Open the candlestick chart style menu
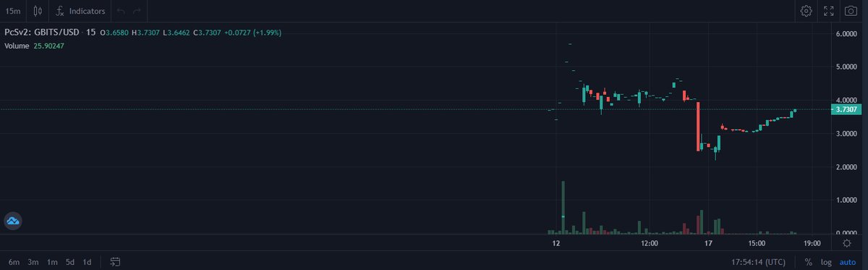Viewport: 868px width, 270px height. pyautogui.click(x=38, y=11)
